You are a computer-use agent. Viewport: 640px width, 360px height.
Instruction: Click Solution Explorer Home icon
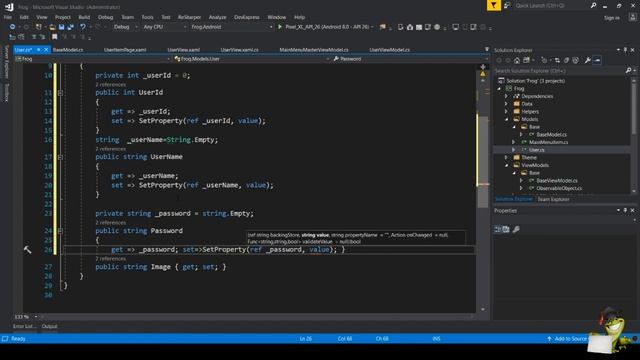tap(517, 60)
